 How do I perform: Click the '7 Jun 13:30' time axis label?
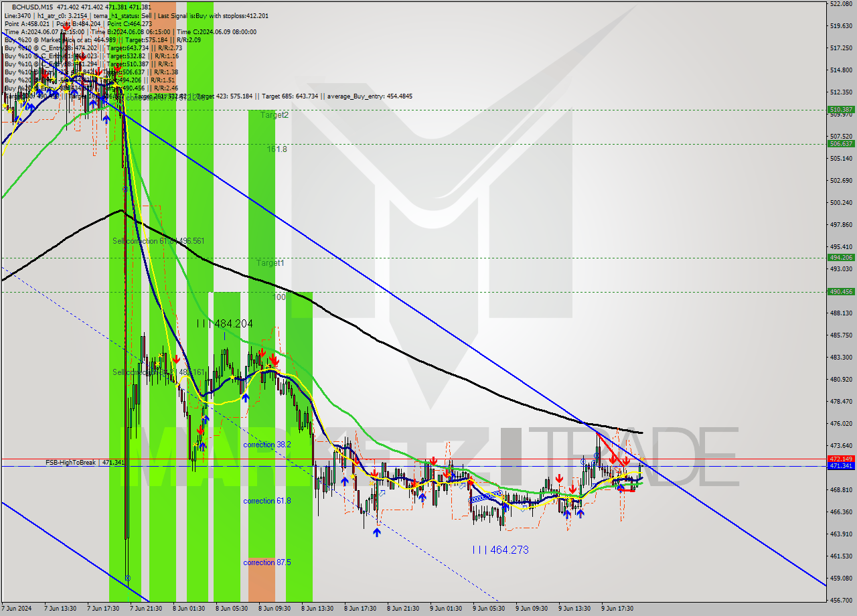pos(60,609)
